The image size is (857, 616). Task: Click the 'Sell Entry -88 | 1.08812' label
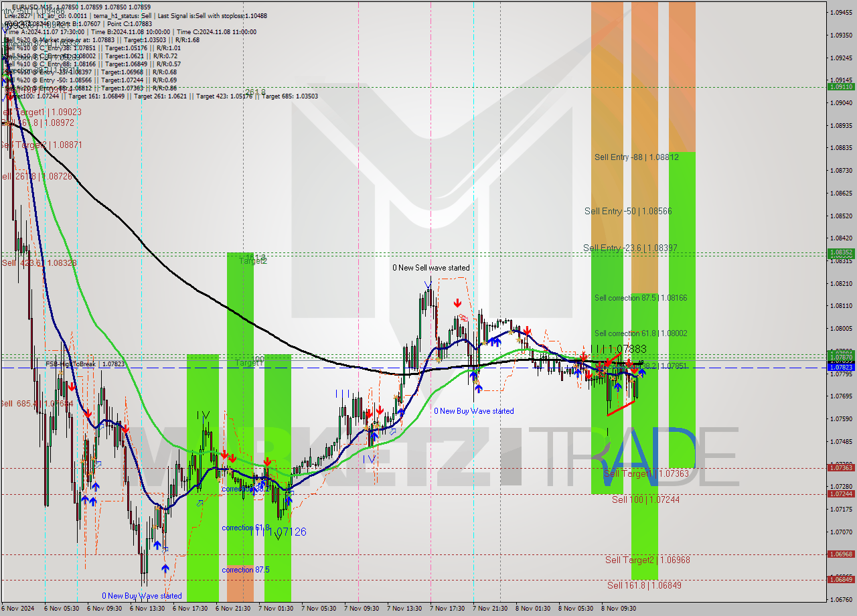pyautogui.click(x=637, y=157)
